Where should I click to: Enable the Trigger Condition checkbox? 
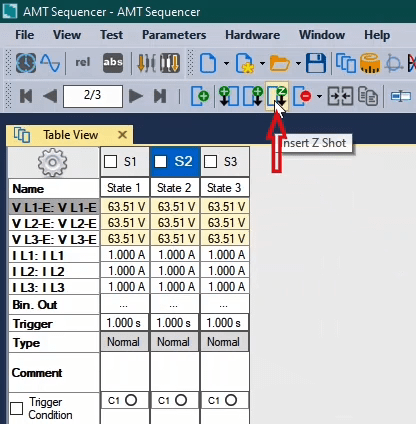pyautogui.click(x=17, y=408)
